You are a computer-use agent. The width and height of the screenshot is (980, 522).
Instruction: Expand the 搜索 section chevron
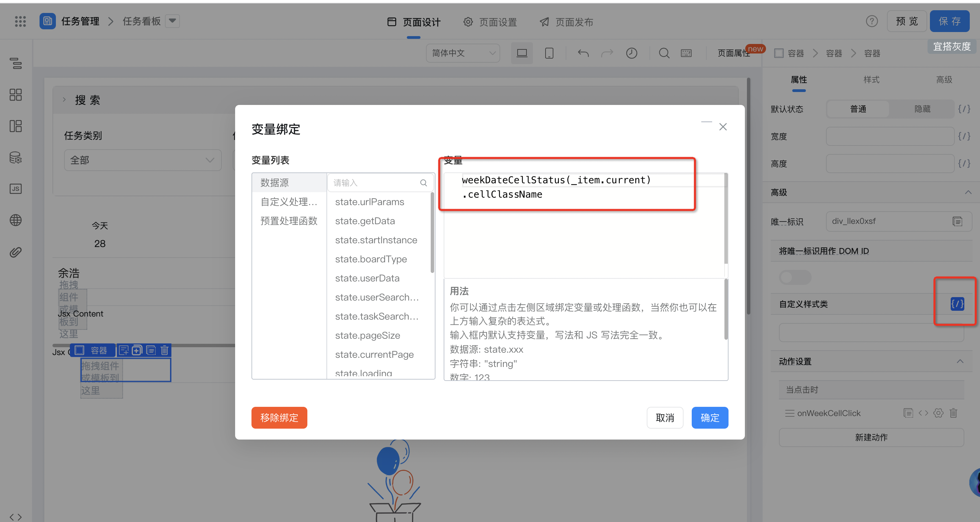click(x=64, y=100)
